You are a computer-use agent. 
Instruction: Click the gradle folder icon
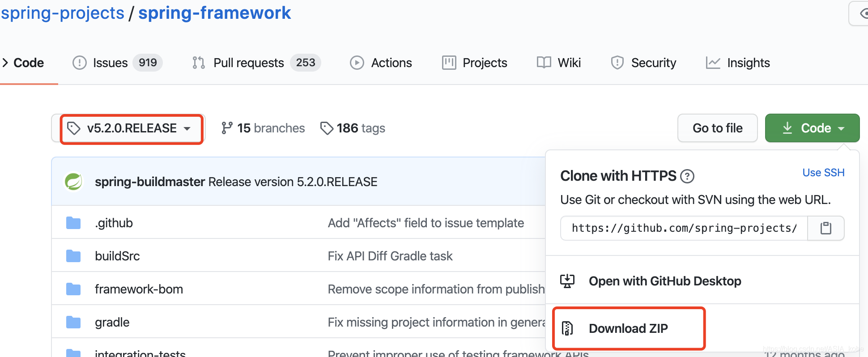[x=73, y=322]
